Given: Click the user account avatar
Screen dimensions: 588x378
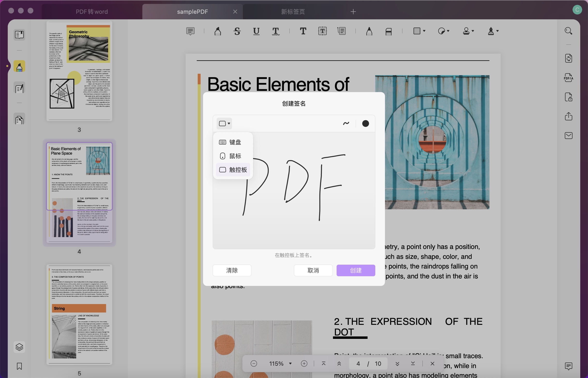Looking at the screenshot, I should (x=577, y=10).
